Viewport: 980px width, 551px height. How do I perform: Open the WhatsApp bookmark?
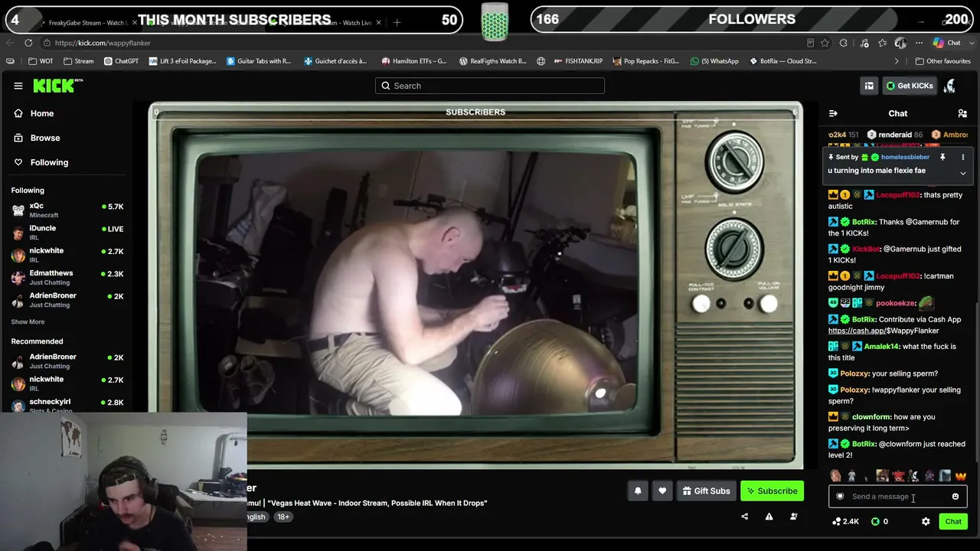[714, 61]
